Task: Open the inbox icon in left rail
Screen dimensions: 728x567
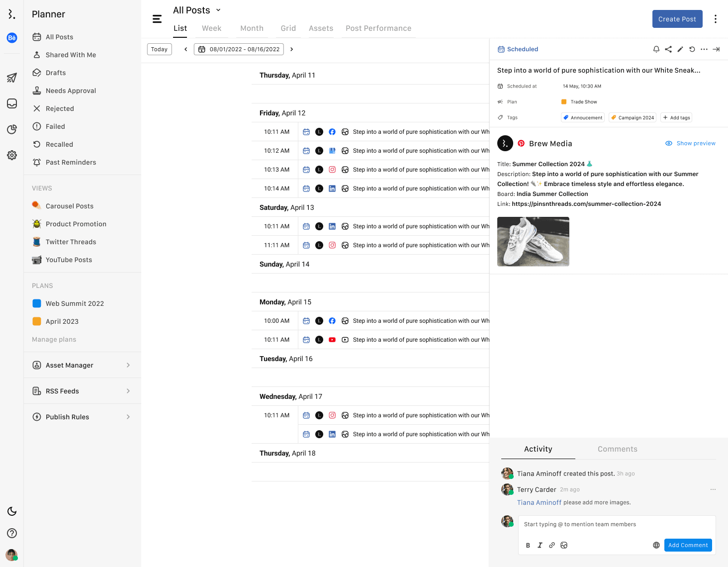Action: pyautogui.click(x=12, y=103)
